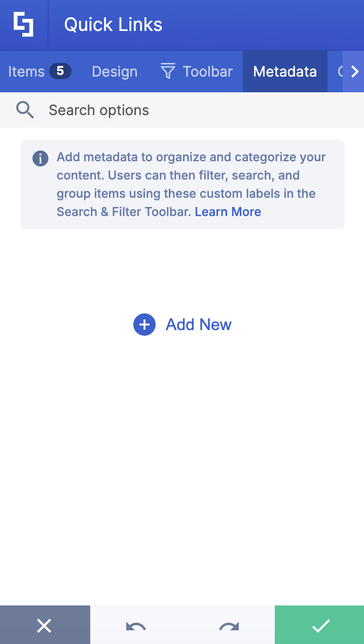Click the plus icon next to Add New
364x644 pixels.
click(144, 325)
